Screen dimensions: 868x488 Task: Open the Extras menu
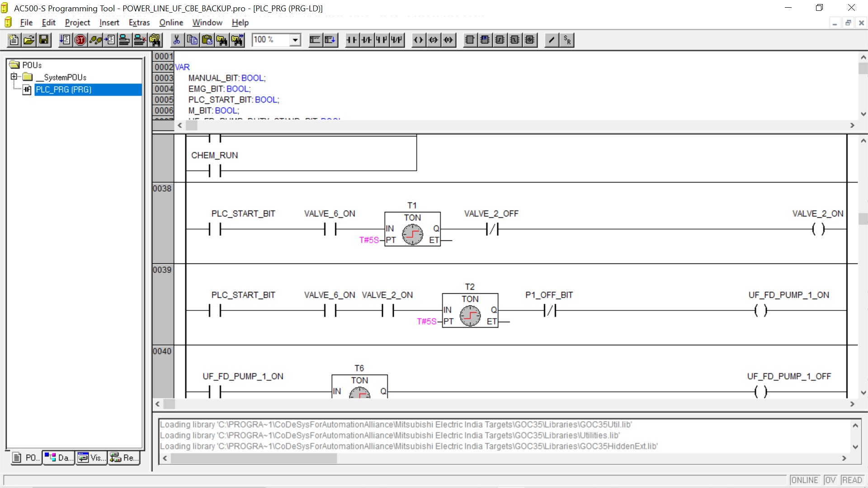click(139, 23)
